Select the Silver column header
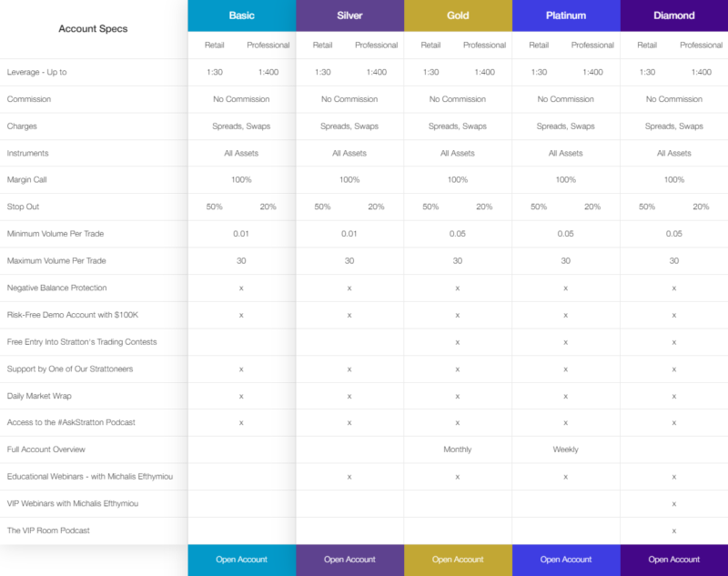The image size is (728, 576). pos(349,15)
